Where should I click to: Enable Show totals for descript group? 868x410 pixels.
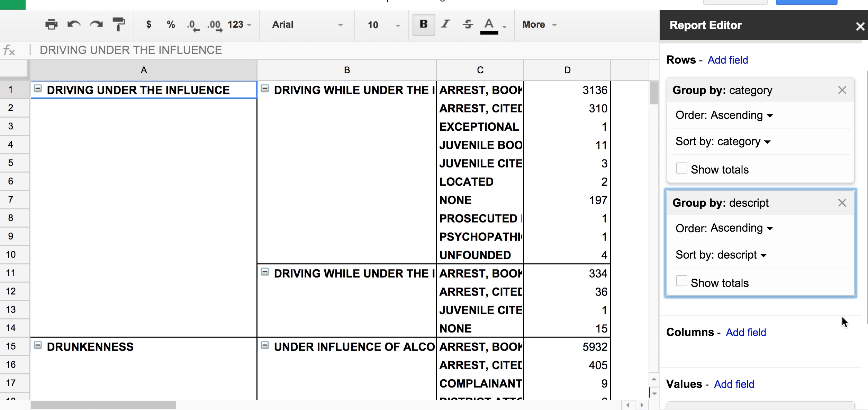(x=681, y=281)
